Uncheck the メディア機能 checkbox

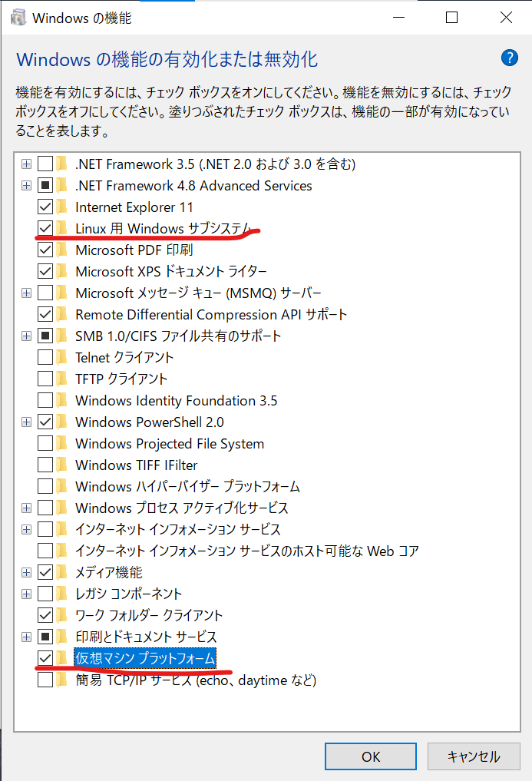[45, 572]
